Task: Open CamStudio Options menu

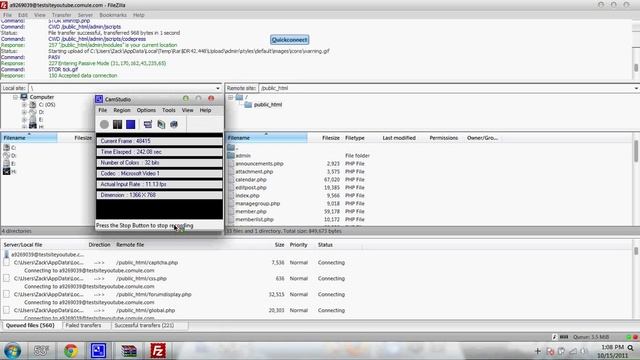Action: pos(146,110)
